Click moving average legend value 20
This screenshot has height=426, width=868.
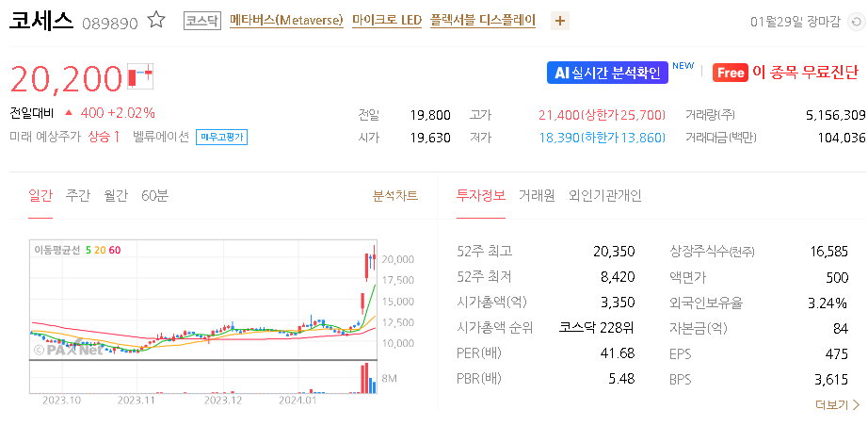coord(100,251)
